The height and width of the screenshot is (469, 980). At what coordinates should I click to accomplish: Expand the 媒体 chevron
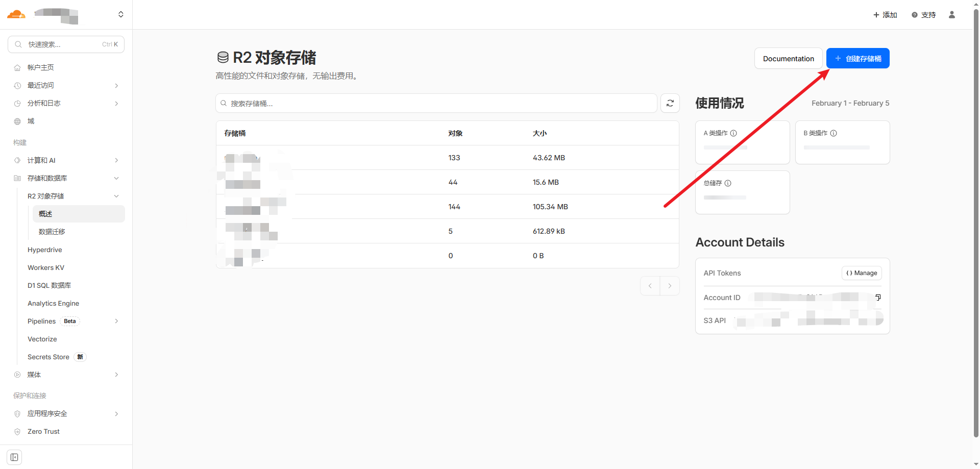(116, 375)
